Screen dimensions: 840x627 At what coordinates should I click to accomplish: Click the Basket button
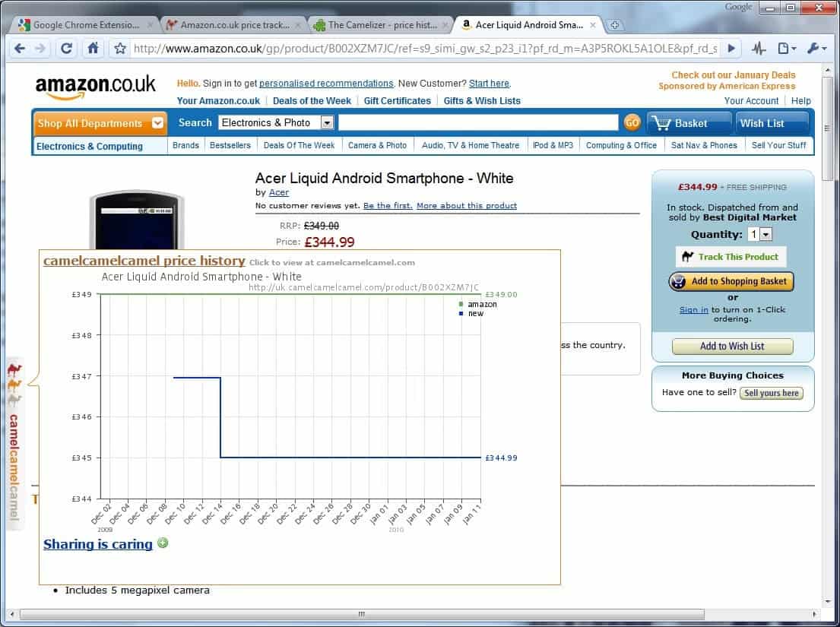[x=689, y=123]
